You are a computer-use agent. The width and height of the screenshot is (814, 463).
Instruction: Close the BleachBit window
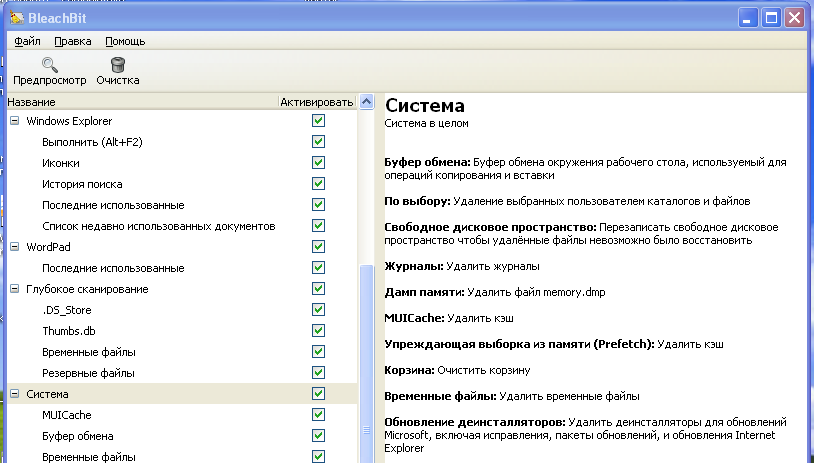[x=795, y=18]
